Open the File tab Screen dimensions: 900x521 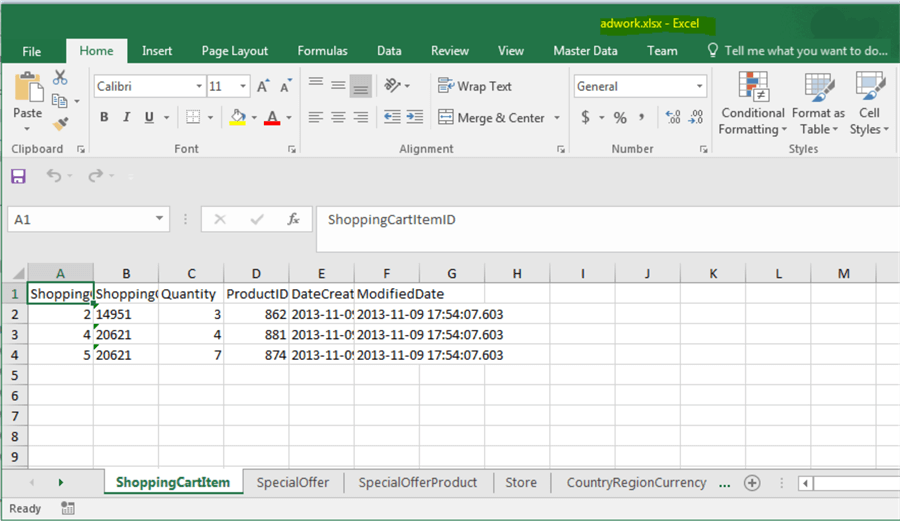coord(32,51)
